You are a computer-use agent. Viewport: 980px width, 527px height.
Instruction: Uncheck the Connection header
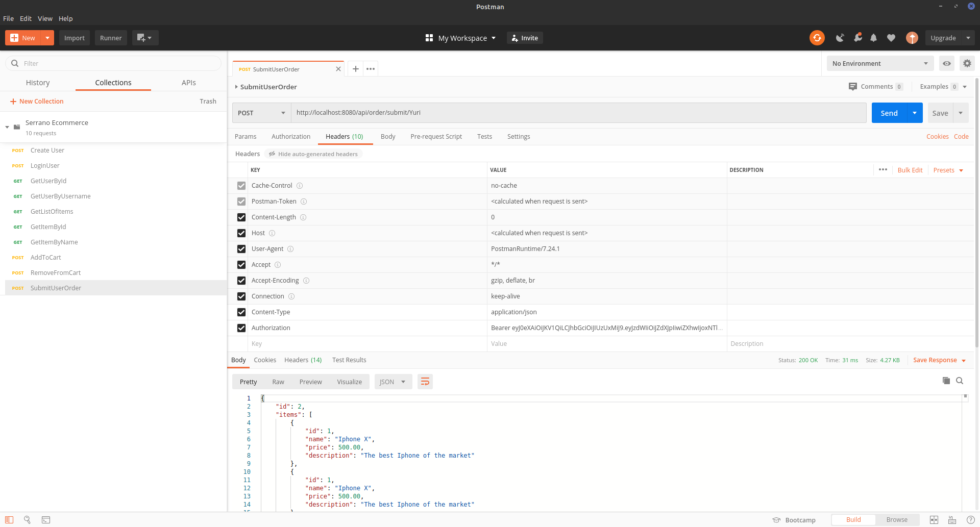click(241, 296)
